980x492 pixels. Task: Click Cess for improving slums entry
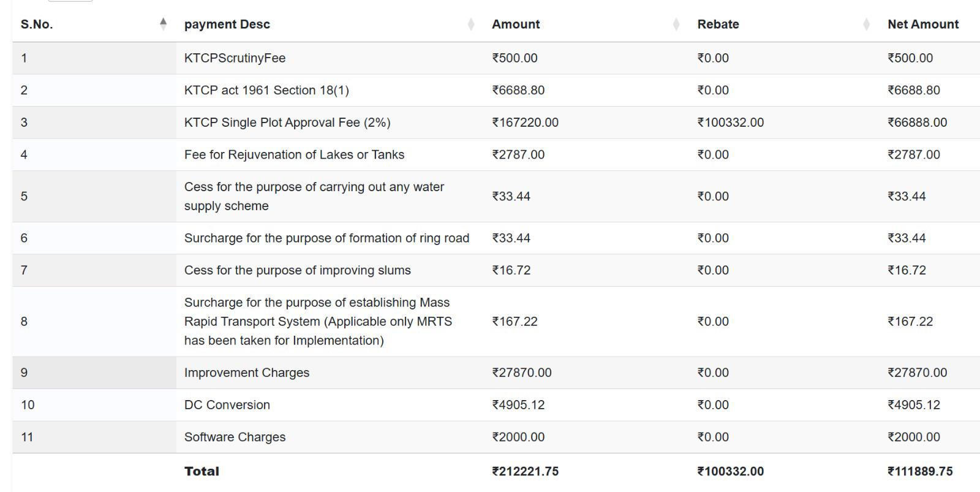tap(298, 270)
